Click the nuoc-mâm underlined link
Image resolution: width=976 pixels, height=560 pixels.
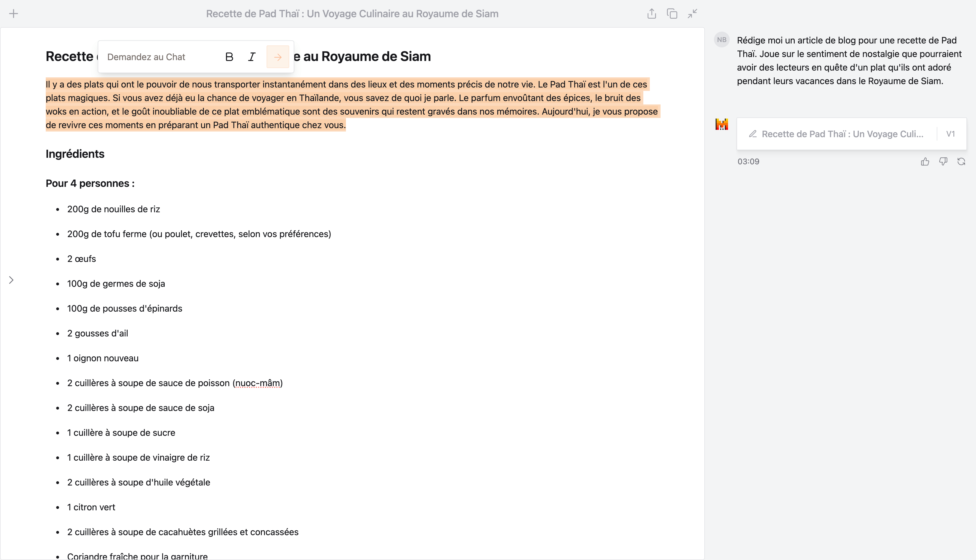[258, 383]
